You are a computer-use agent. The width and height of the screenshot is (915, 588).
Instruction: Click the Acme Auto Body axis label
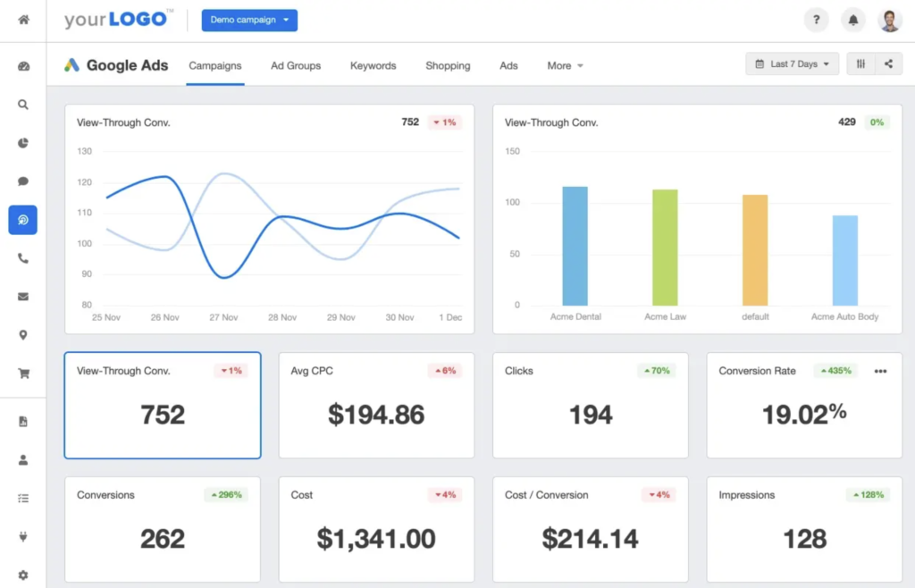pyautogui.click(x=845, y=316)
